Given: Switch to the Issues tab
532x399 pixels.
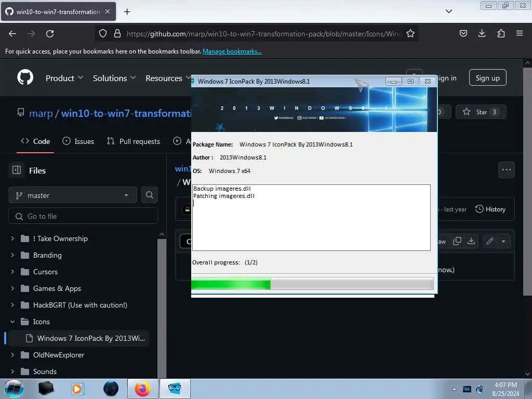Looking at the screenshot, I should pos(78,141).
